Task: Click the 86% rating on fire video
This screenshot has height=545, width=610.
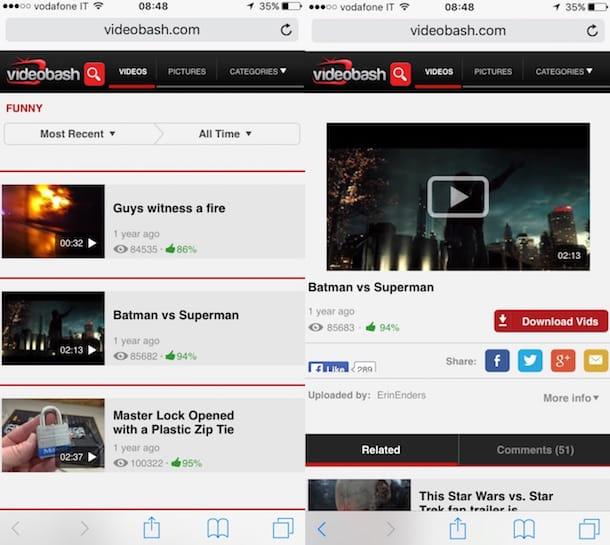Action: pos(181,249)
